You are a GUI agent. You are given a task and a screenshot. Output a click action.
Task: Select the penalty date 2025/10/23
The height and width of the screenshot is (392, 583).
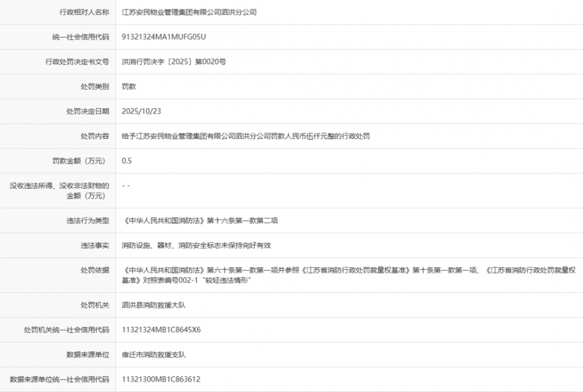pos(140,111)
